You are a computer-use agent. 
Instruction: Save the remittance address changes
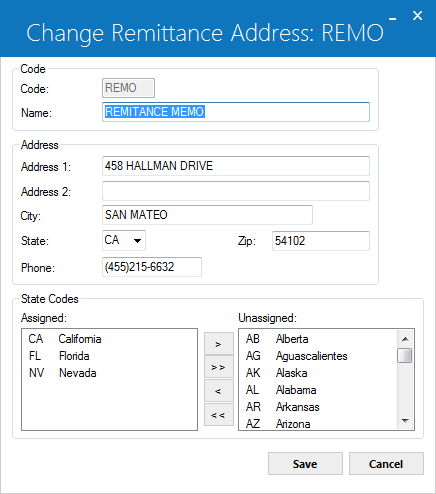coord(305,464)
